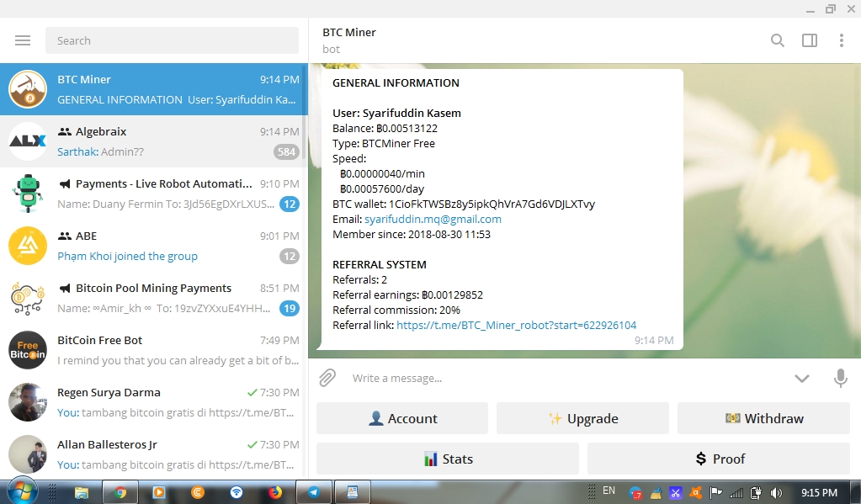Click the Allan Ballesteros Jr profile photo

click(28, 454)
